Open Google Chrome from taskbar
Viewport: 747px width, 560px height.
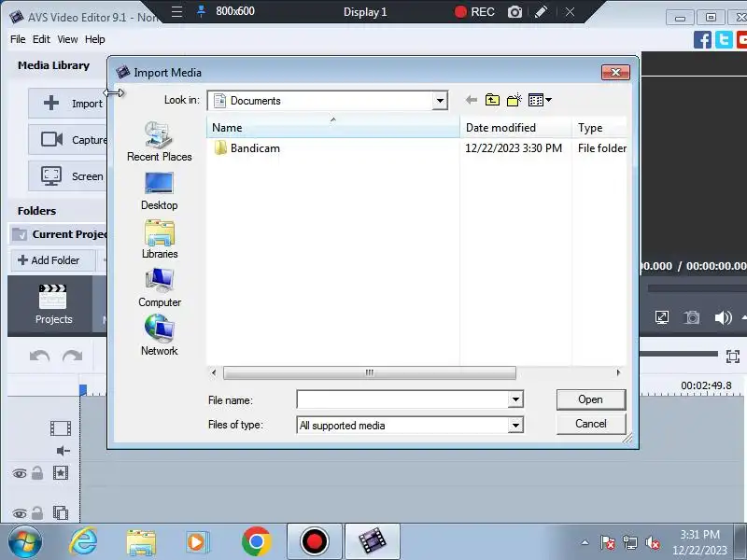coord(256,541)
